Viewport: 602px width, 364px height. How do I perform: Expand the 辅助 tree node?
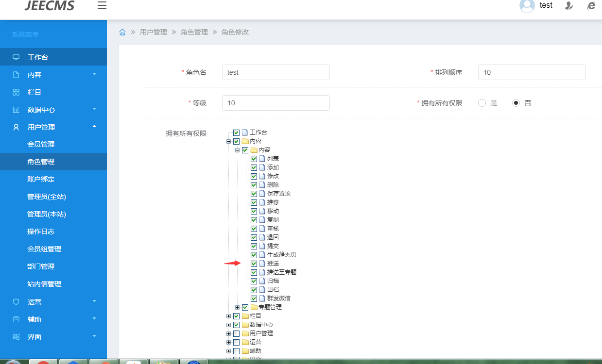pyautogui.click(x=228, y=351)
